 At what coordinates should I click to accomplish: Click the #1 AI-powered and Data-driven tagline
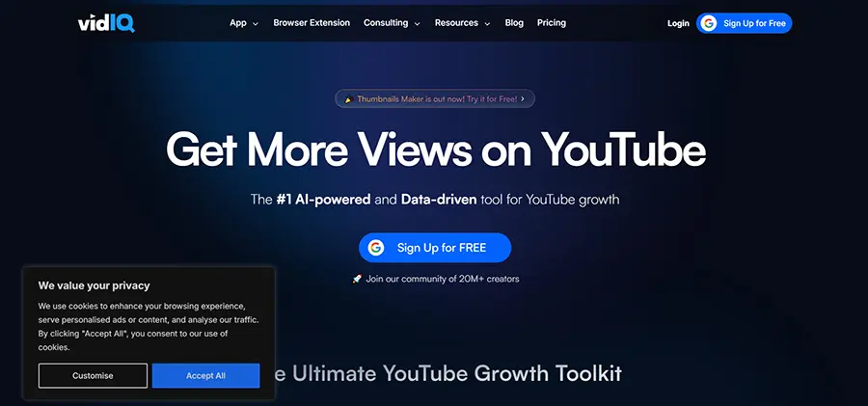(x=435, y=200)
